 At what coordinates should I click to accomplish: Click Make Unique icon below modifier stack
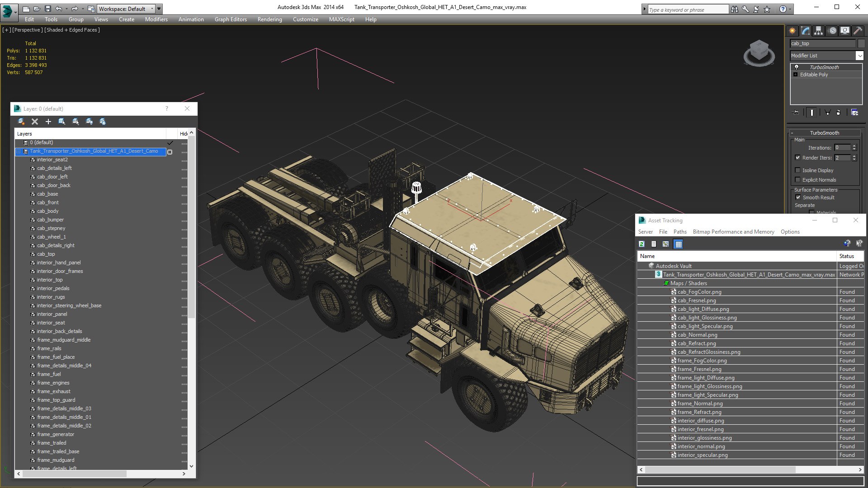click(x=827, y=113)
